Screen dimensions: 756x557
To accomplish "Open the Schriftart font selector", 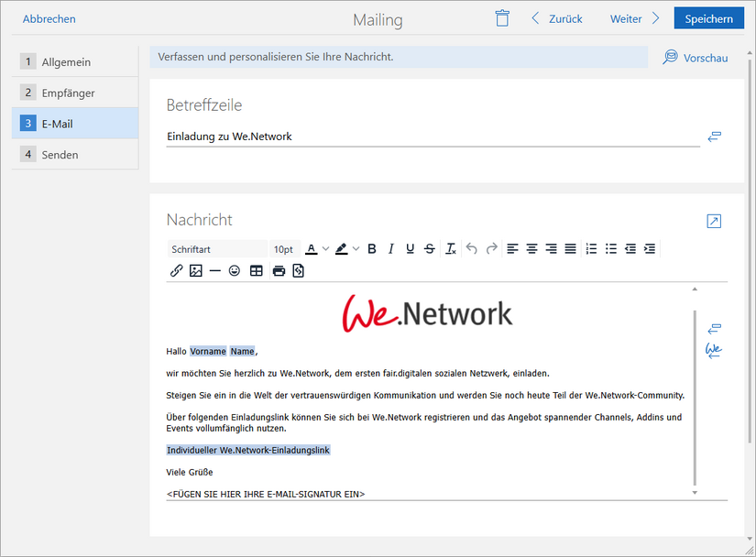I will point(217,248).
